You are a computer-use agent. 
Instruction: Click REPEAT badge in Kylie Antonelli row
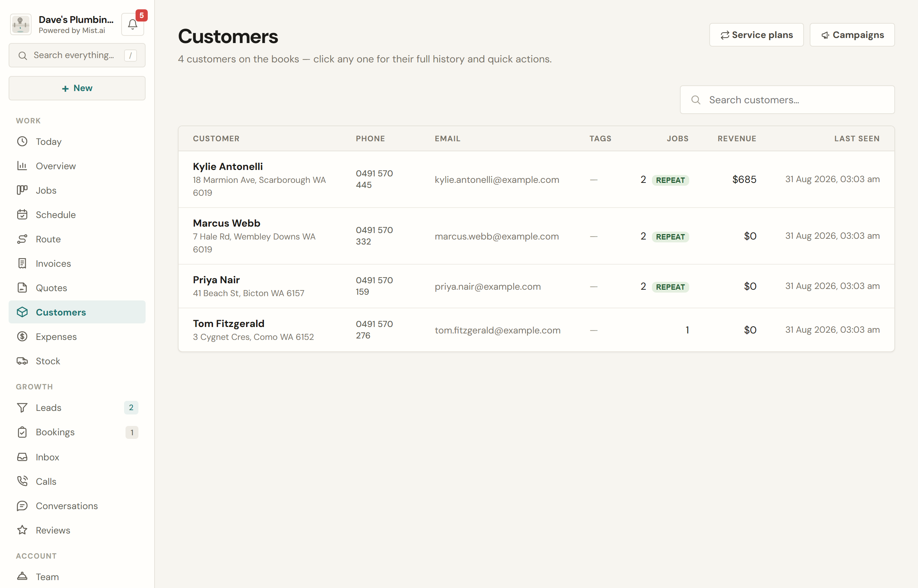pyautogui.click(x=670, y=180)
